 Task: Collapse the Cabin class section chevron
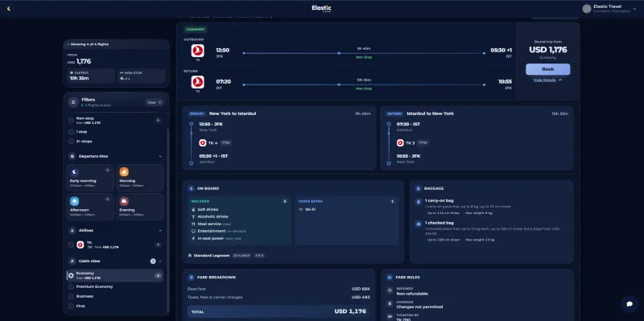click(x=160, y=261)
